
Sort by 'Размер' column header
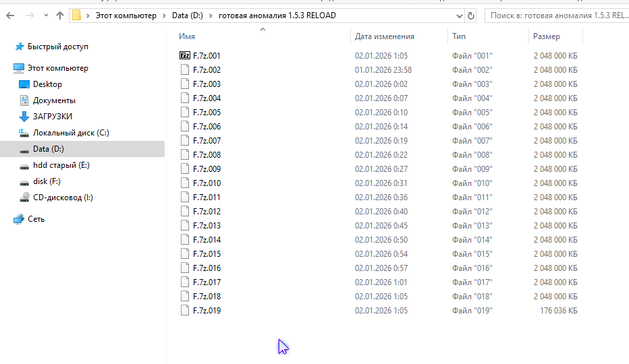pos(547,36)
